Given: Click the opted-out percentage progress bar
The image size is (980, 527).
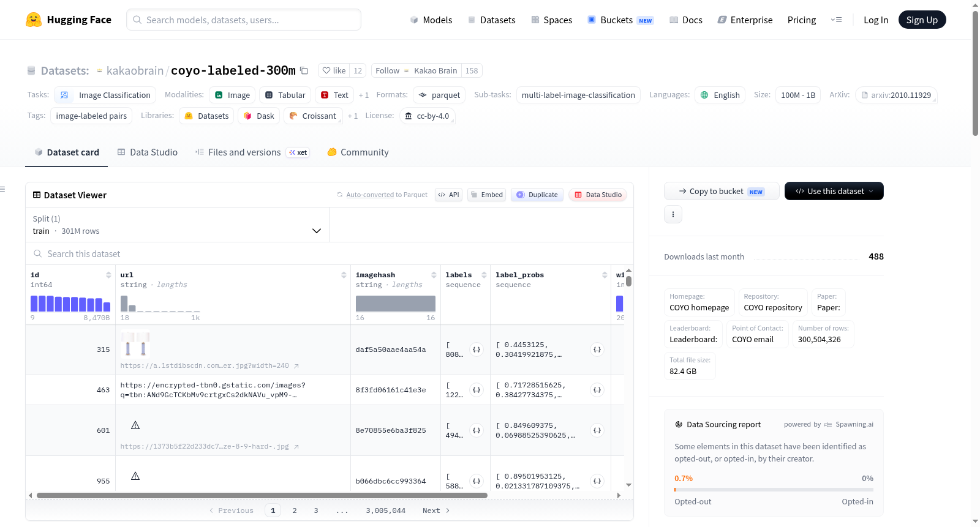Looking at the screenshot, I should pos(774,490).
